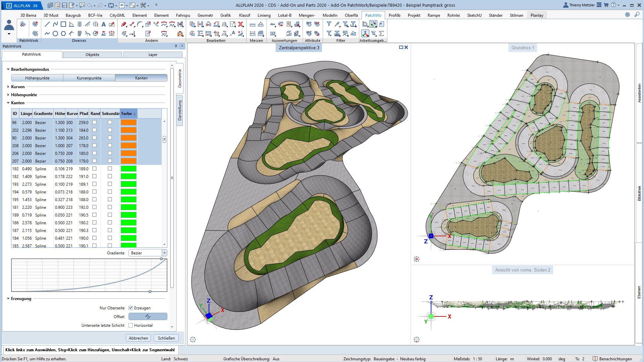Select the Text 'A' tool
Viewport: 644px width, 362px height.
pyautogui.click(x=104, y=24)
